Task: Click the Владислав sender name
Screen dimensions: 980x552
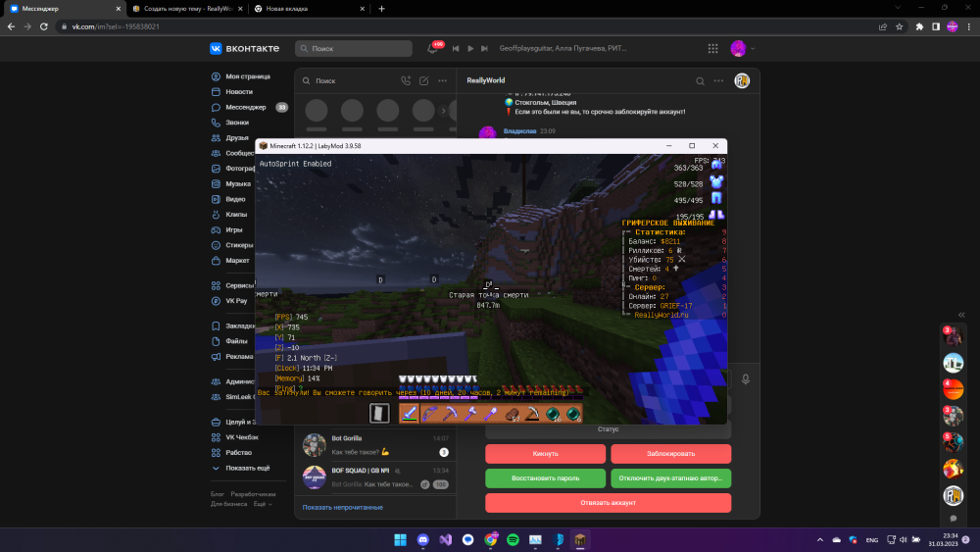Action: point(519,131)
